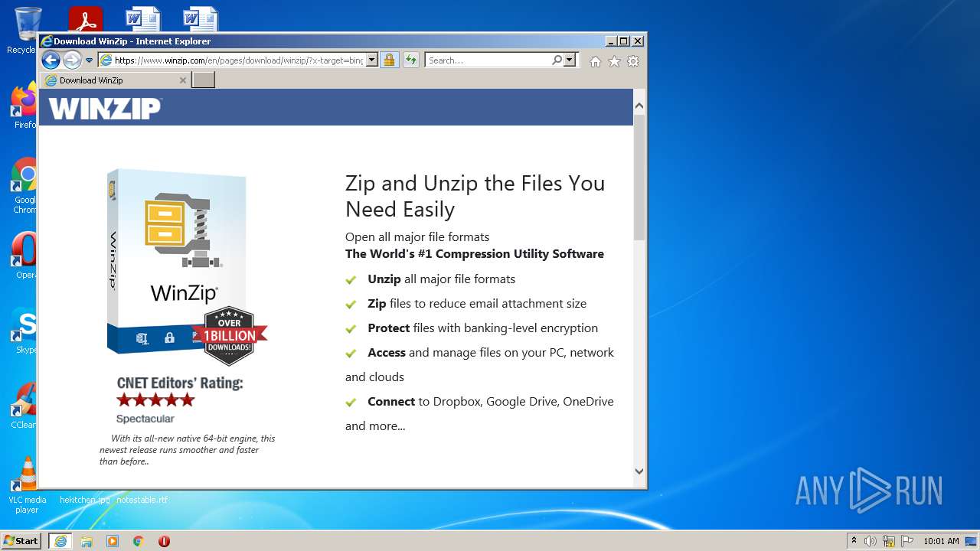Screen dimensions: 980x551
Task: Show hidden tray icons arrow
Action: pos(854,541)
